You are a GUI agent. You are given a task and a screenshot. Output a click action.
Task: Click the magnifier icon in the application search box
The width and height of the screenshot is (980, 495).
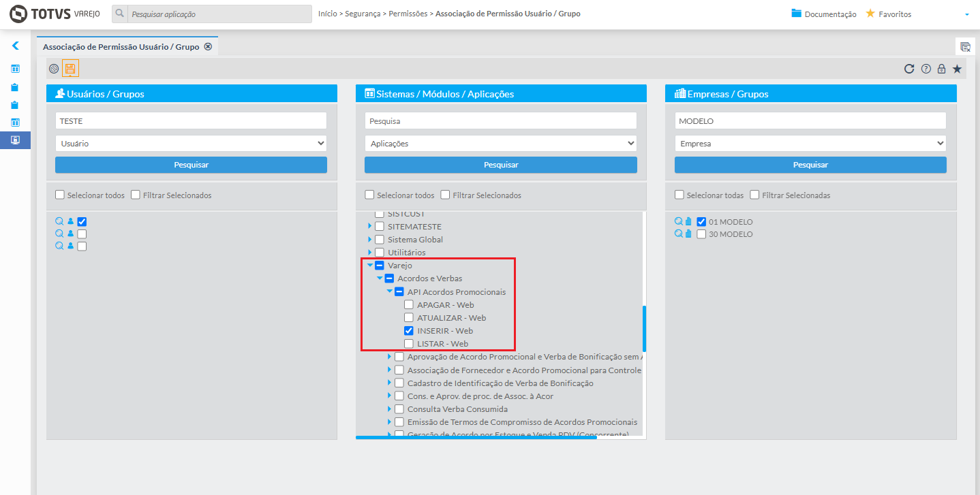120,14
